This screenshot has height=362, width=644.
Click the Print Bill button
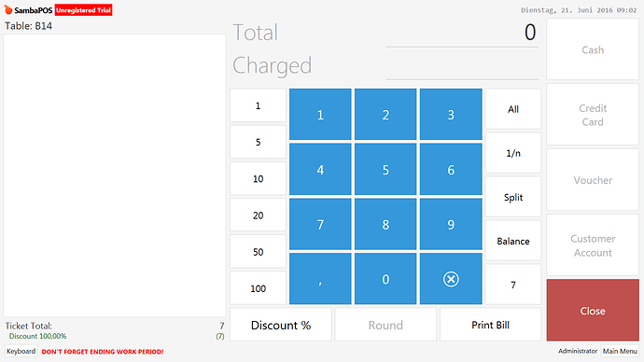[490, 325]
